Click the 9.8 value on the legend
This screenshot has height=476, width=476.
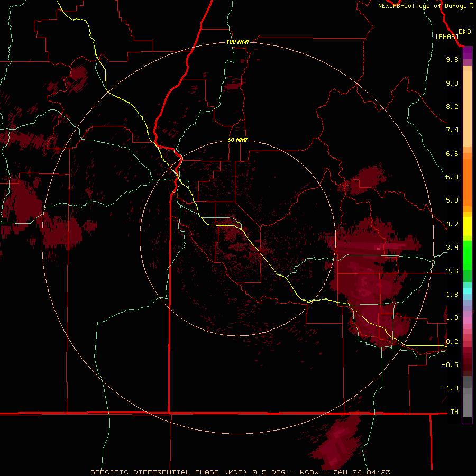[x=452, y=59]
